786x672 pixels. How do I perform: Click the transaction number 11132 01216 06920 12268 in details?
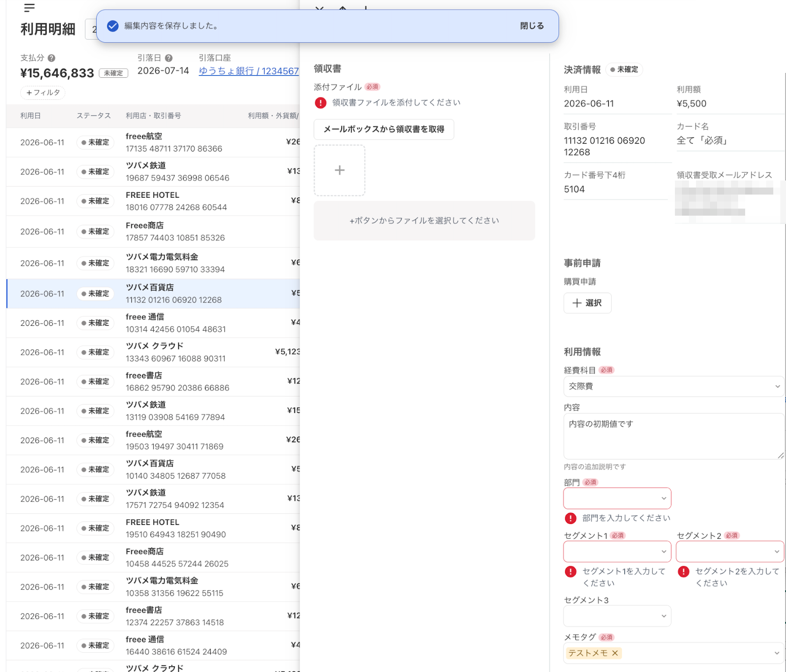tap(604, 146)
